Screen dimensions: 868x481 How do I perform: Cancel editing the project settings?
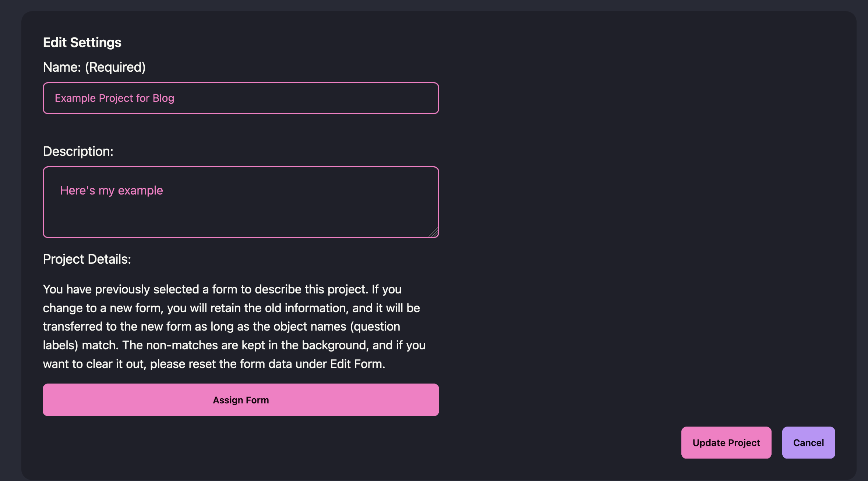[808, 442]
